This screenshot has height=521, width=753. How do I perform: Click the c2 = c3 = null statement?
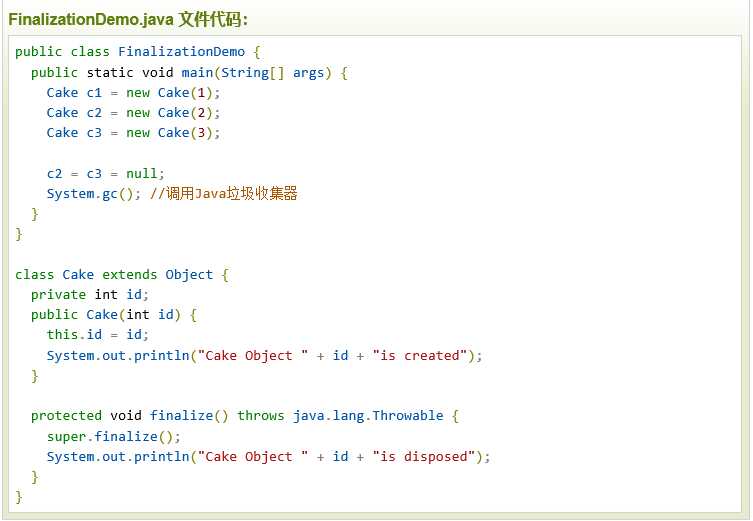tap(105, 173)
